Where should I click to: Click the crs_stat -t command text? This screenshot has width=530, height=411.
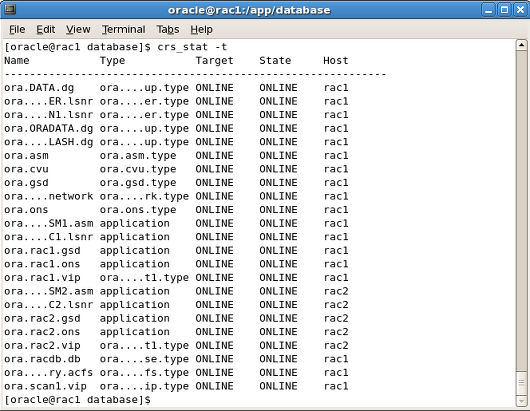[192, 47]
